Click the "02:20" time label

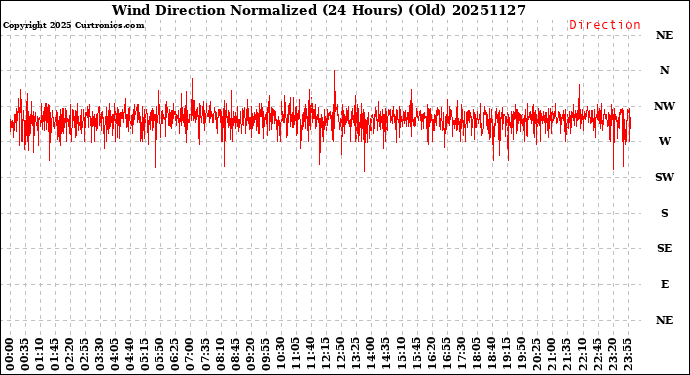(x=70, y=355)
